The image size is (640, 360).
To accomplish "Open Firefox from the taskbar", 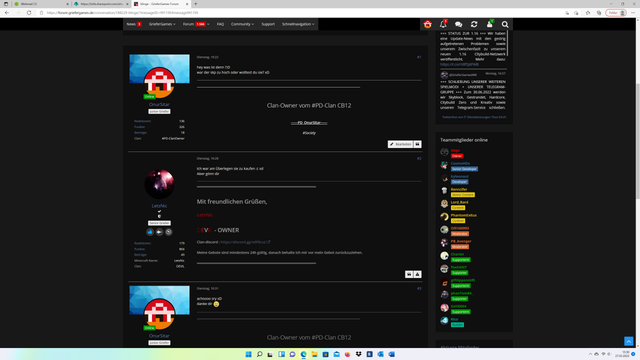I will pos(347,354).
